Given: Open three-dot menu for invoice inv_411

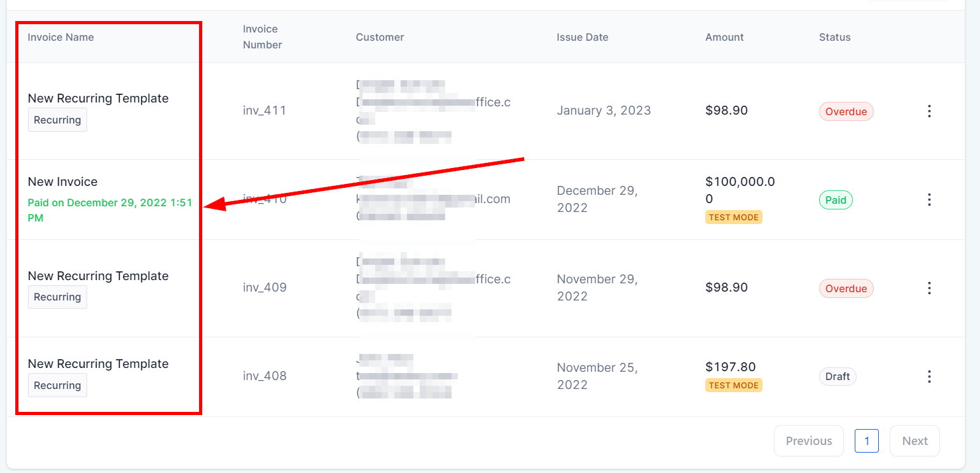Looking at the screenshot, I should point(929,111).
